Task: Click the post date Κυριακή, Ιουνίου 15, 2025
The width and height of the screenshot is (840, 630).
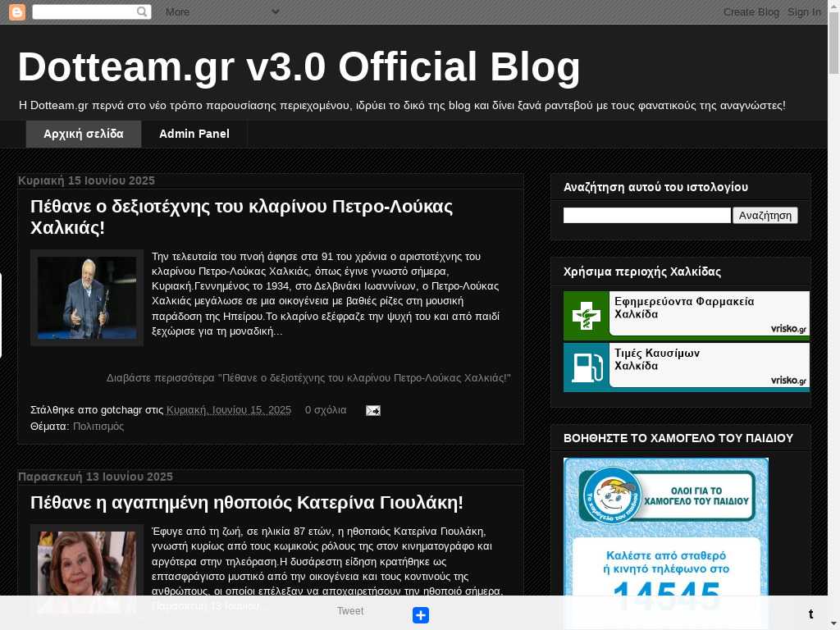Action: tap(229, 410)
